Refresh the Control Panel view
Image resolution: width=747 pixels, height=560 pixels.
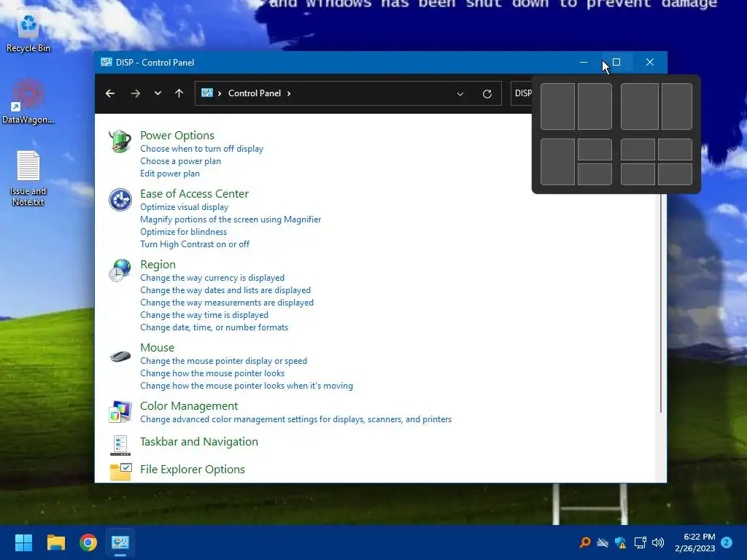pyautogui.click(x=487, y=94)
